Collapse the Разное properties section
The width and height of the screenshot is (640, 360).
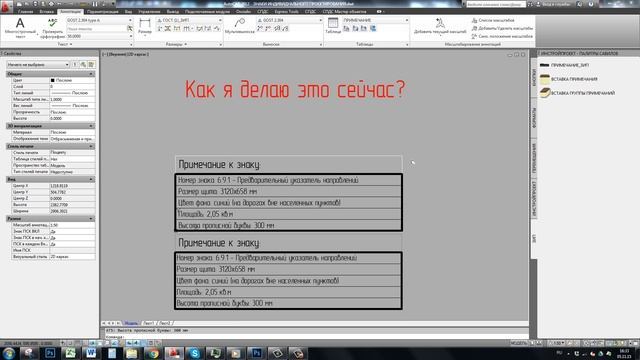[x=91, y=219]
